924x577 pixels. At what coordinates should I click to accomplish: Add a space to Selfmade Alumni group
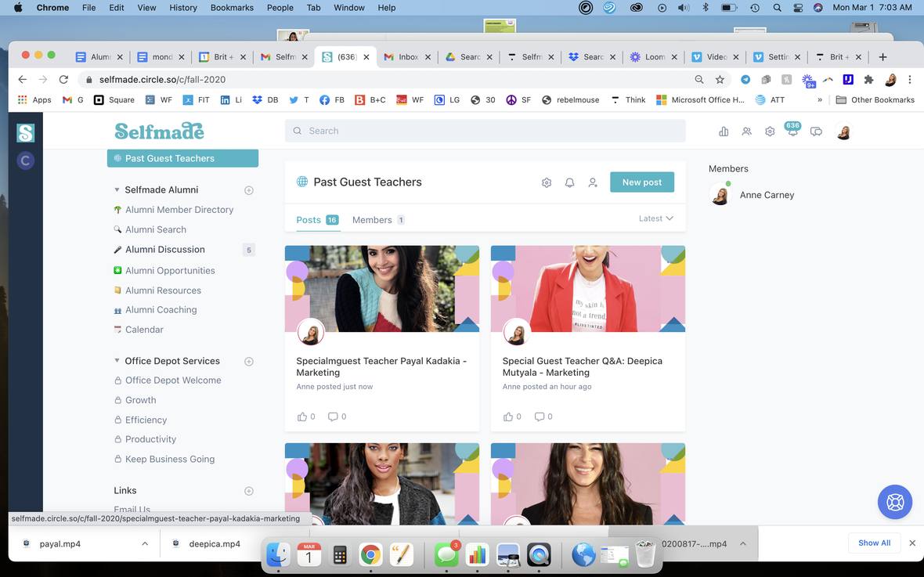pyautogui.click(x=249, y=190)
